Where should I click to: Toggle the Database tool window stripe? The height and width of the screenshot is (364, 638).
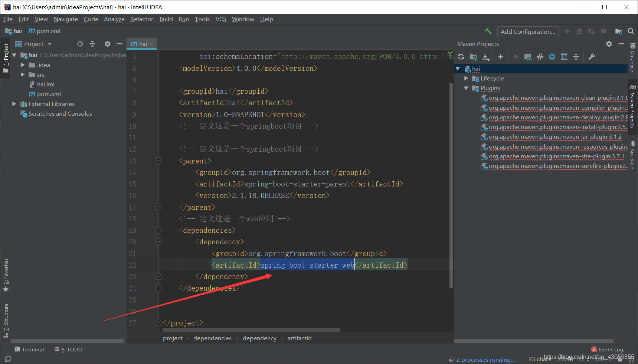pyautogui.click(x=632, y=57)
